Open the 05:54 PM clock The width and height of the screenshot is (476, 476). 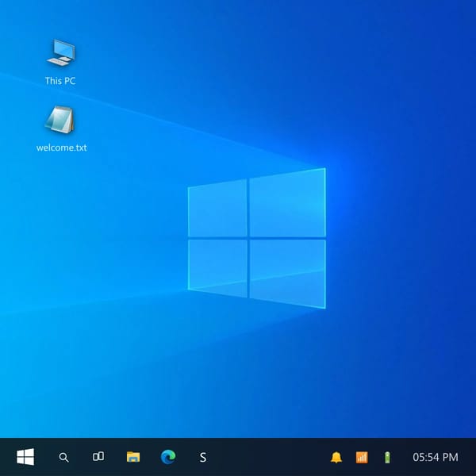click(x=436, y=457)
